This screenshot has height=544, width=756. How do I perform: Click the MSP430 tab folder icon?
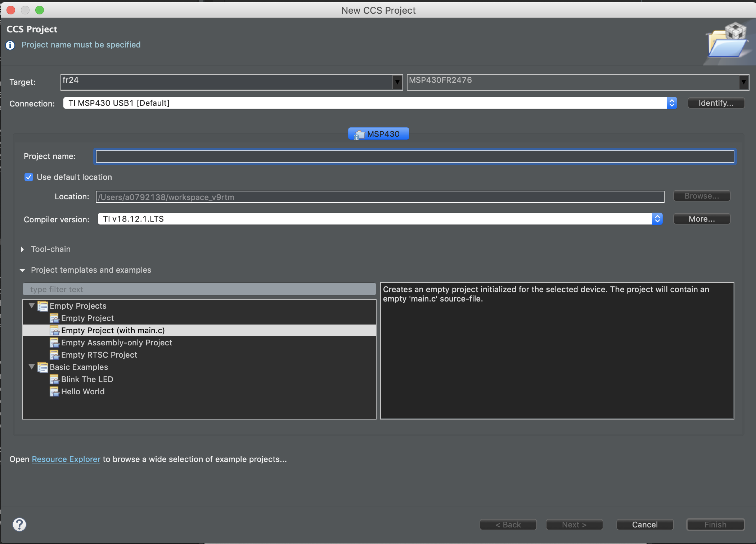pos(359,135)
